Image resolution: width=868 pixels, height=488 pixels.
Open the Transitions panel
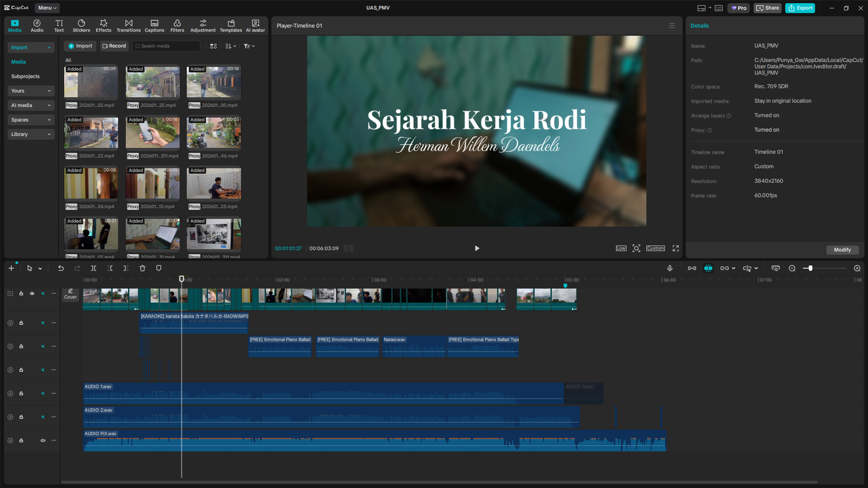[x=128, y=26]
